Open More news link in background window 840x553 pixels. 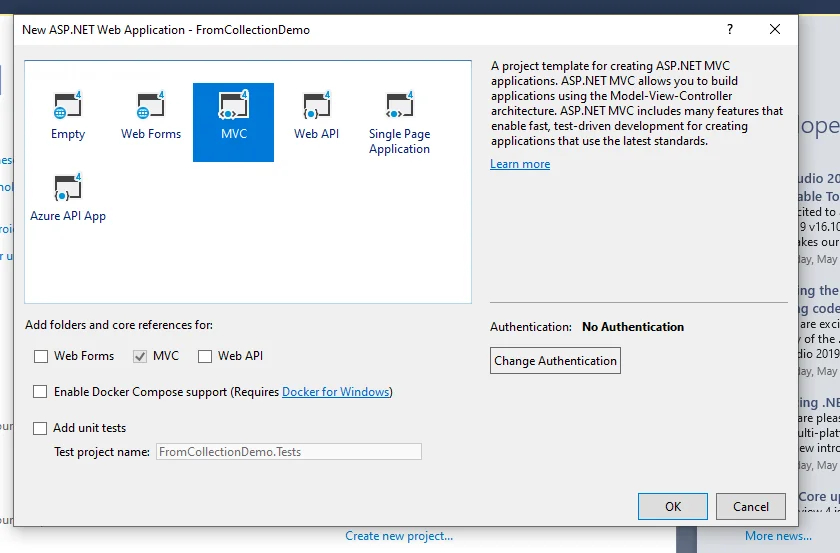(778, 536)
